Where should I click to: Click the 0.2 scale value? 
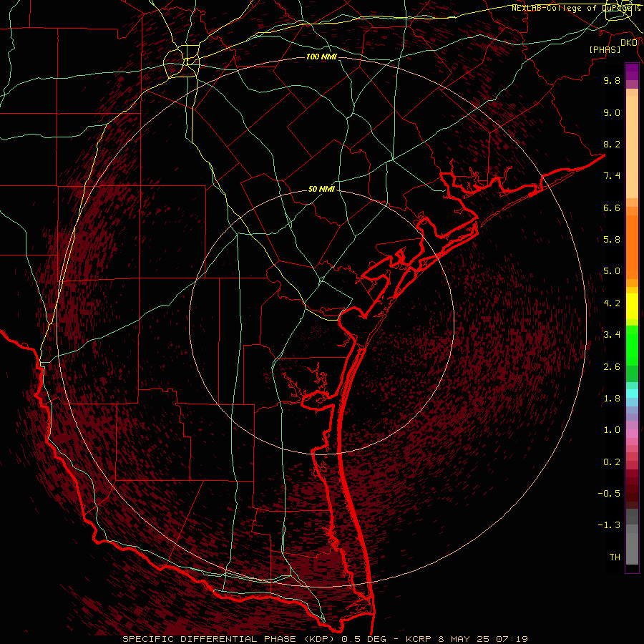612,462
